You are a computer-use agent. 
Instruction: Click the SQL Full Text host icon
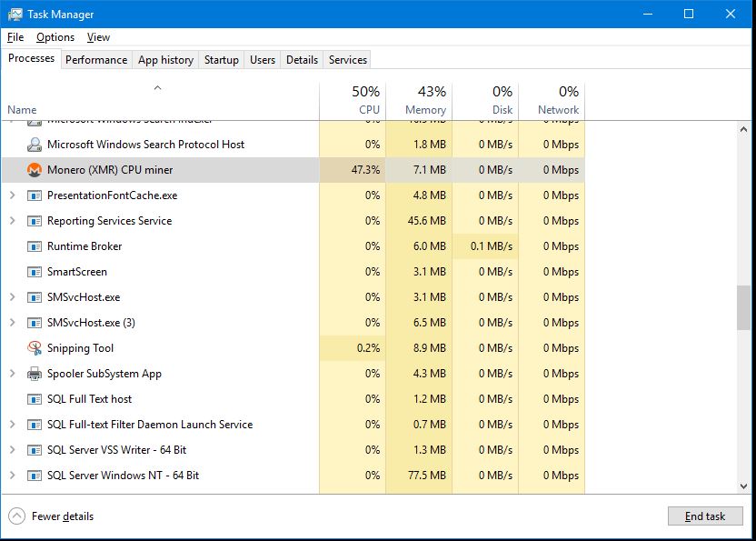(35, 399)
